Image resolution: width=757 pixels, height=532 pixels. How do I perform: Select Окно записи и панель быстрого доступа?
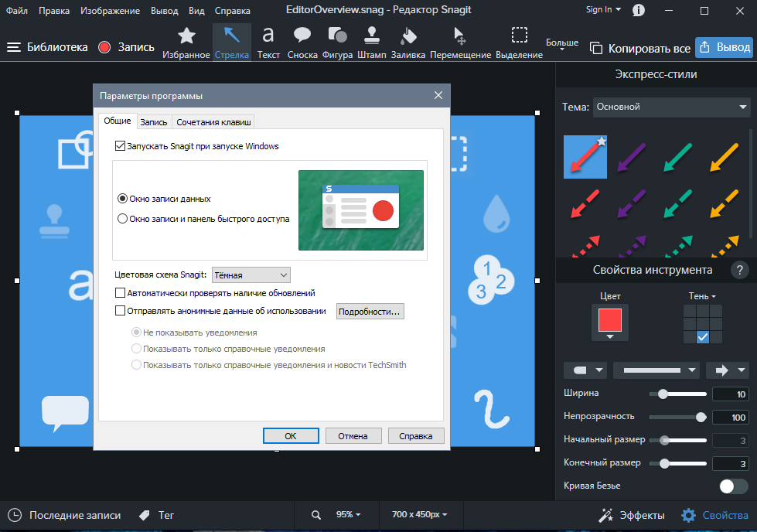123,219
